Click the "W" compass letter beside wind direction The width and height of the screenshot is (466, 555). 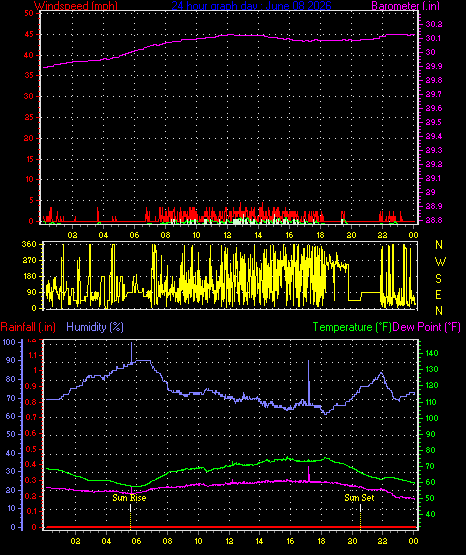pyautogui.click(x=440, y=262)
